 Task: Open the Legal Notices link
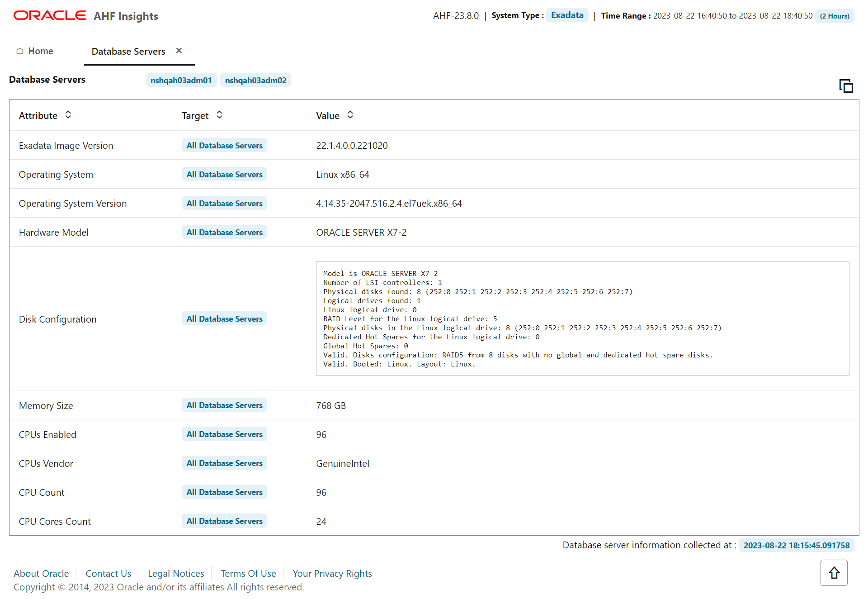[176, 574]
